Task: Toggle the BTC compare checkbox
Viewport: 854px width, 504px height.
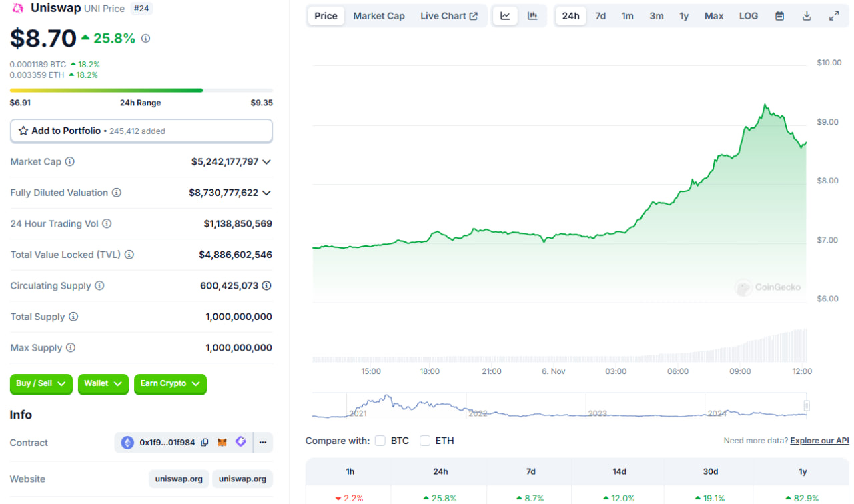Action: [380, 441]
